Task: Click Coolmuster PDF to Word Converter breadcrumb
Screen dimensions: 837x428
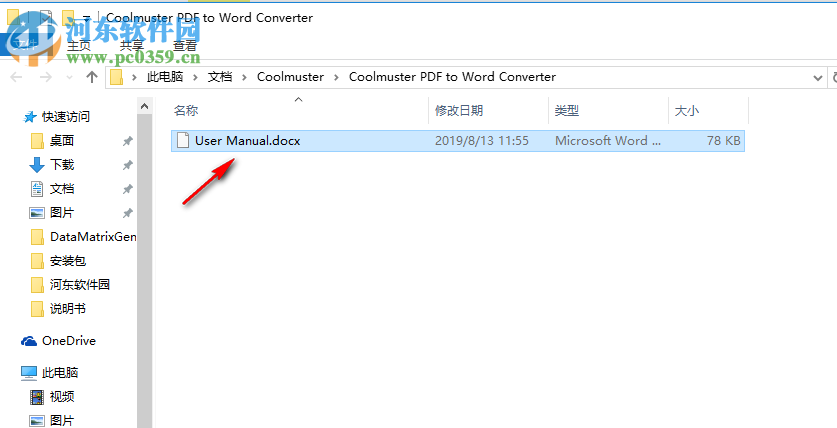Action: coord(452,77)
